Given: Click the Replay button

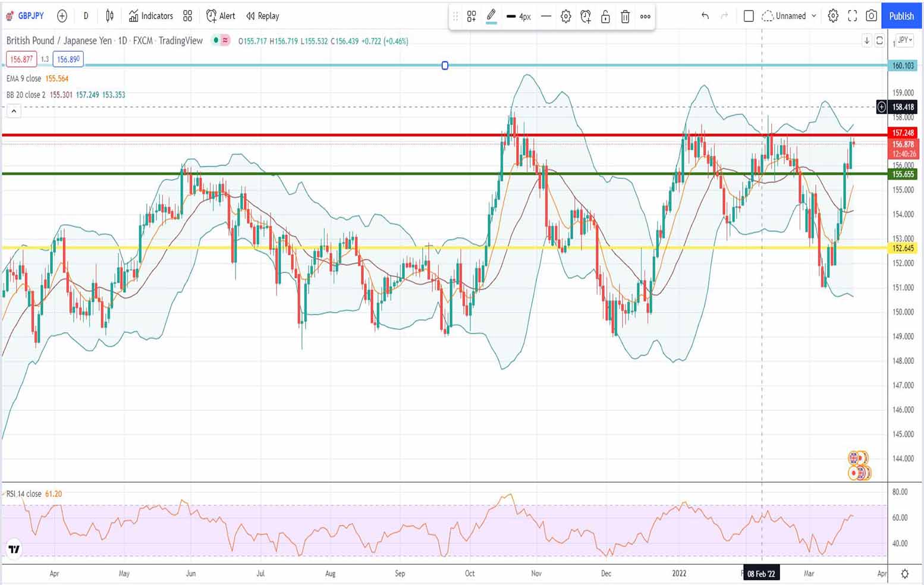Looking at the screenshot, I should 262,16.
